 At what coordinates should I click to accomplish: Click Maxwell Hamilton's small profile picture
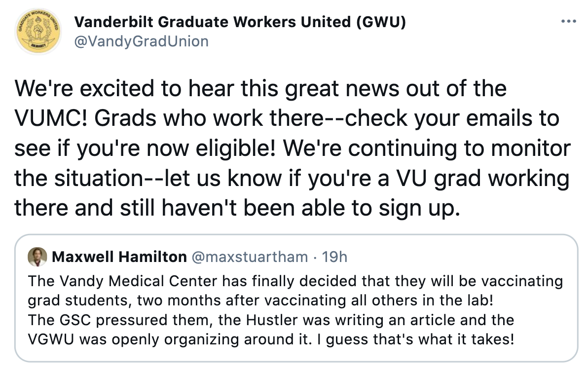tap(38, 257)
